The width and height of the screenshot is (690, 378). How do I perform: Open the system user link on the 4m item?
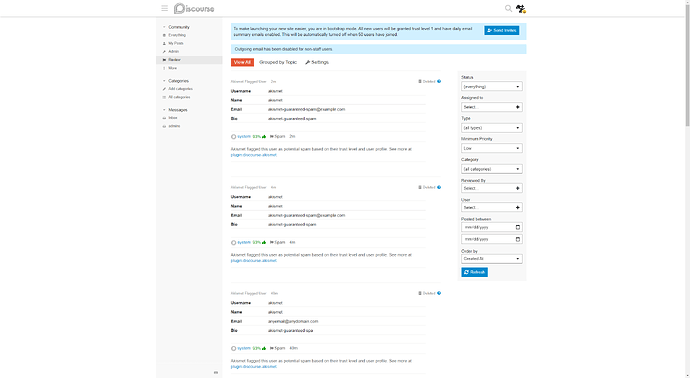[x=244, y=242]
